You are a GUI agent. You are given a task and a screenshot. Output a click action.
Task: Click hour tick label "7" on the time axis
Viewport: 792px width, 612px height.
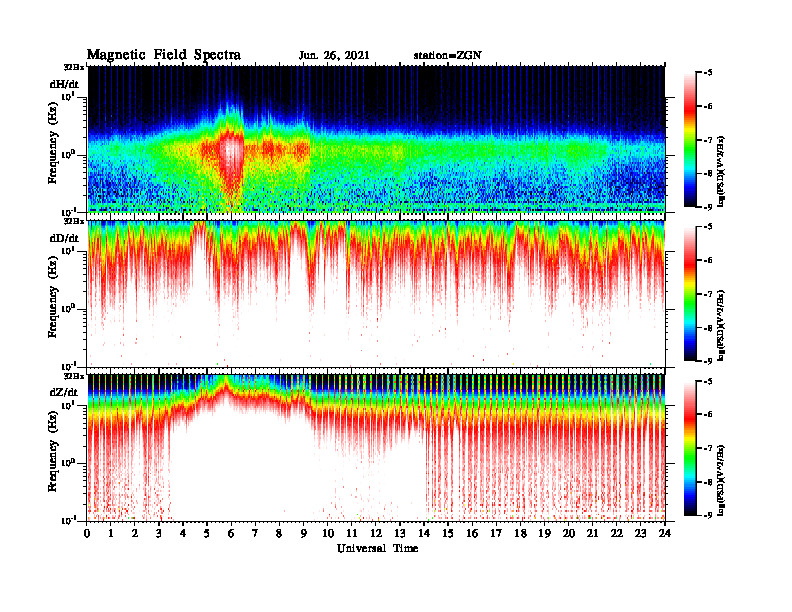(256, 534)
